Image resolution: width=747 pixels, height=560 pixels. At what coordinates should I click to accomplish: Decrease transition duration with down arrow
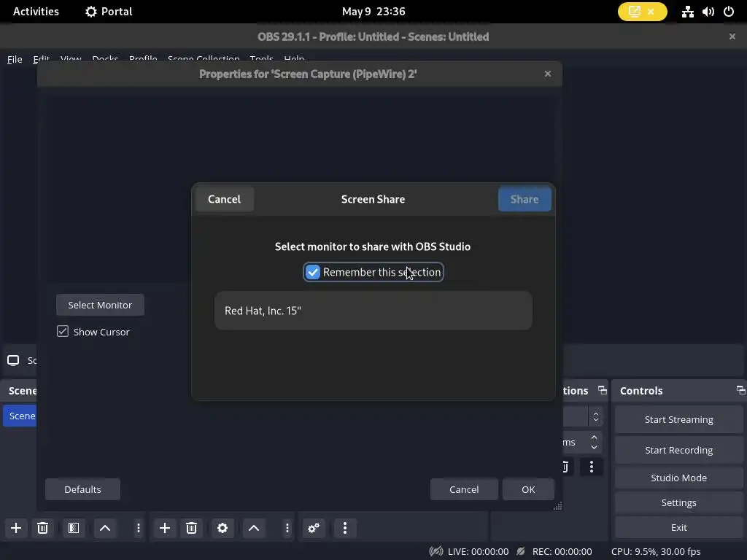tap(594, 447)
